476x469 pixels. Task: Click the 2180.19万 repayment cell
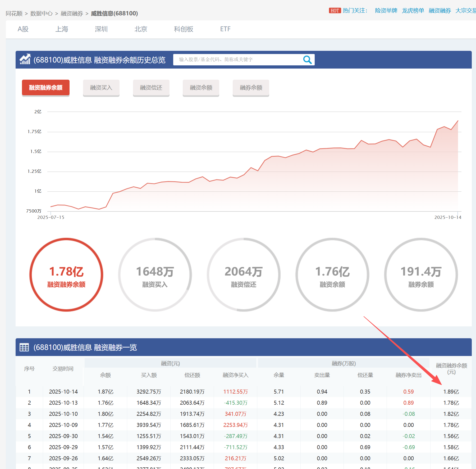click(x=192, y=392)
